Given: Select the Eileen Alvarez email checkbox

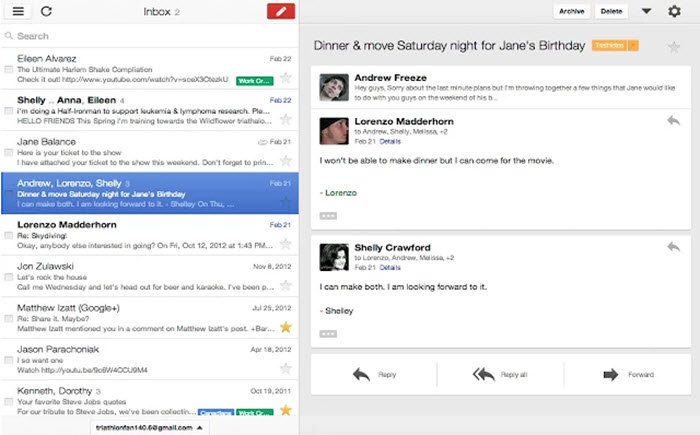Looking at the screenshot, I should [x=8, y=69].
